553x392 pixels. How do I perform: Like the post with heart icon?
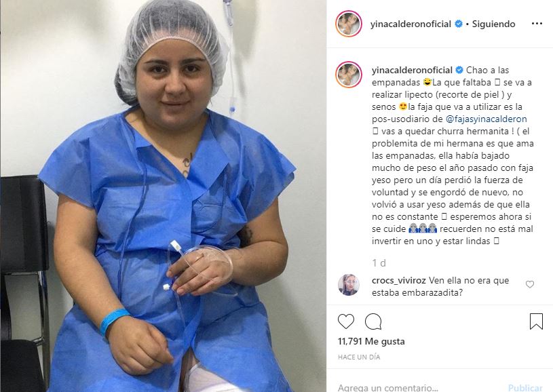(345, 321)
